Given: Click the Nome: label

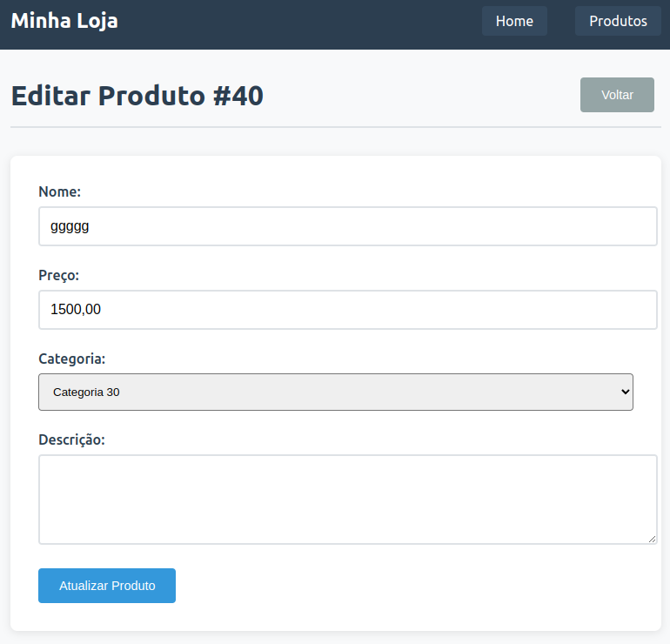Looking at the screenshot, I should [60, 191].
